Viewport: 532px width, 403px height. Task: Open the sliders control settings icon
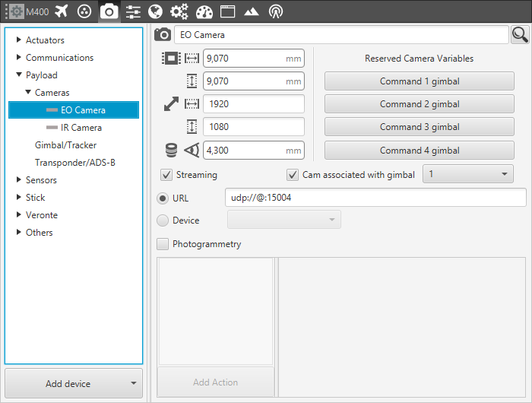(x=133, y=12)
